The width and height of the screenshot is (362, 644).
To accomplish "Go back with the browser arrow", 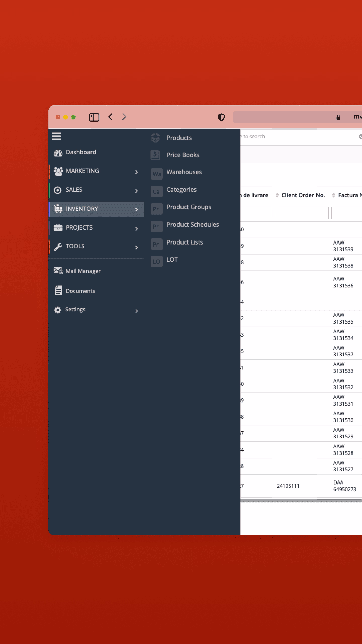I will tap(110, 117).
